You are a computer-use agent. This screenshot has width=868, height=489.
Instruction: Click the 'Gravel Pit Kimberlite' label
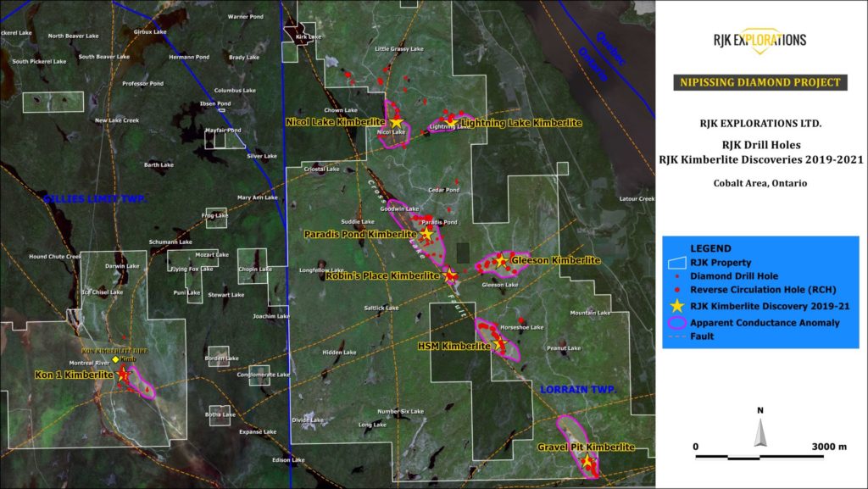587,447
